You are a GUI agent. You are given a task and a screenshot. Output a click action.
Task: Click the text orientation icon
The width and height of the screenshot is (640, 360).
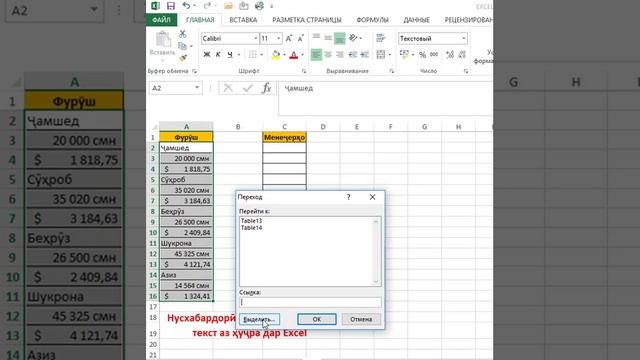coord(353,38)
